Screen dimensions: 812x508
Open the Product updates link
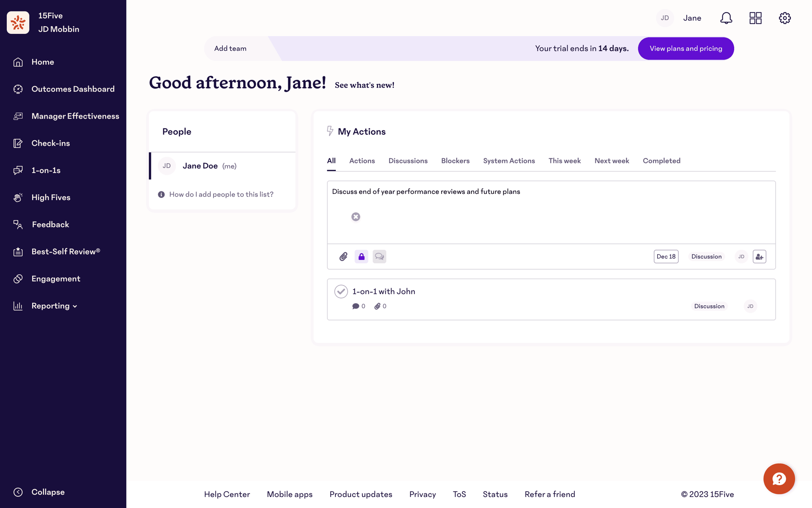point(361,494)
